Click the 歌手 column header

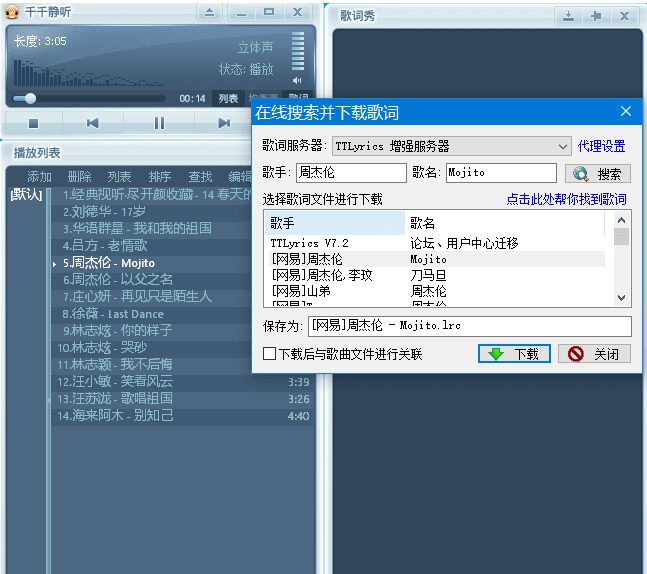tap(335, 223)
